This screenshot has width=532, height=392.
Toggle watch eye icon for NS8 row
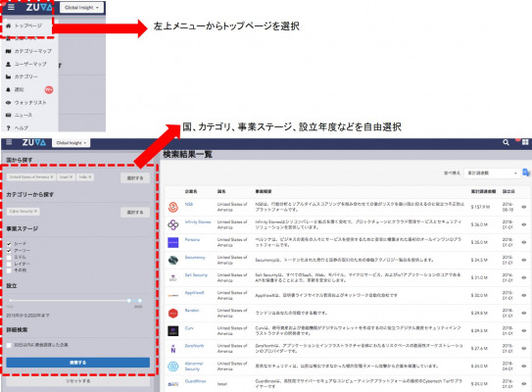[x=524, y=207]
